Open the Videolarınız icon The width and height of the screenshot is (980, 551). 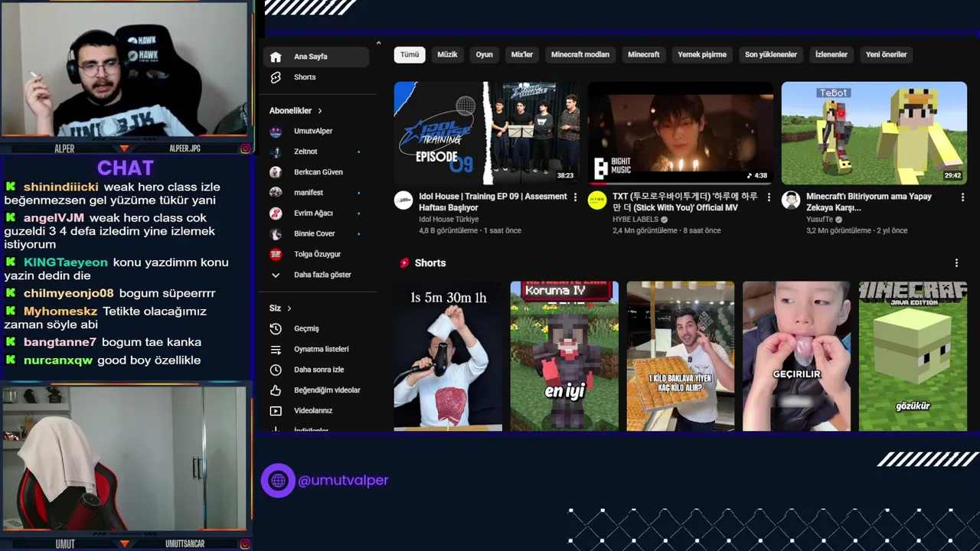(x=276, y=411)
